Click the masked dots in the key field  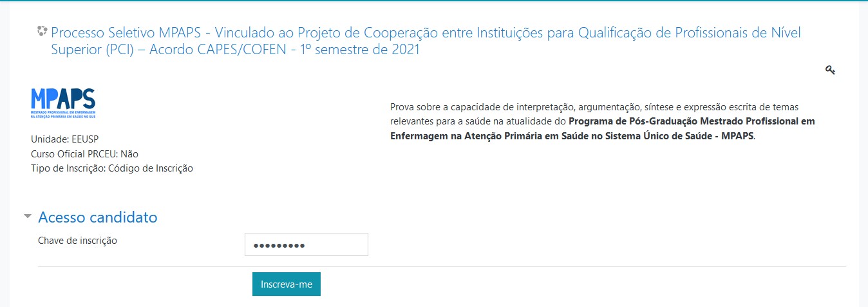click(279, 246)
